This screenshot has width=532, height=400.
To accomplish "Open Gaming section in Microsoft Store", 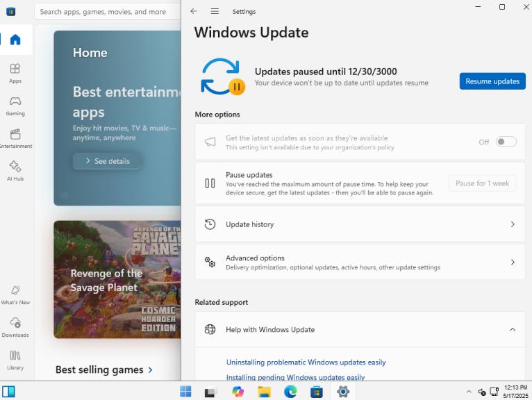I will click(15, 106).
